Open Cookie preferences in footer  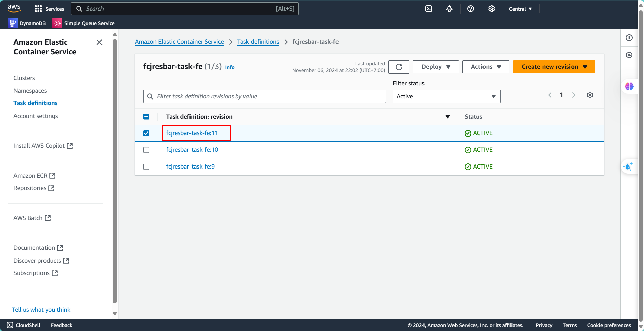(609, 325)
